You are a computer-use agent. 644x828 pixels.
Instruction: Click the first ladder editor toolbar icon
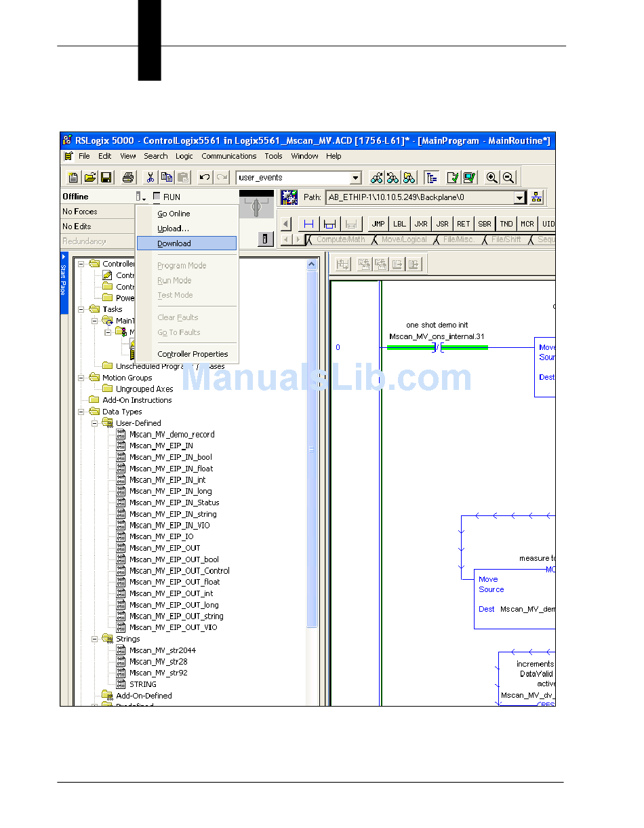[343, 264]
